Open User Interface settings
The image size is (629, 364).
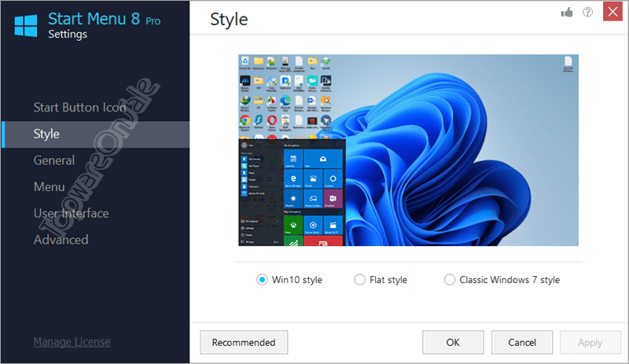71,213
